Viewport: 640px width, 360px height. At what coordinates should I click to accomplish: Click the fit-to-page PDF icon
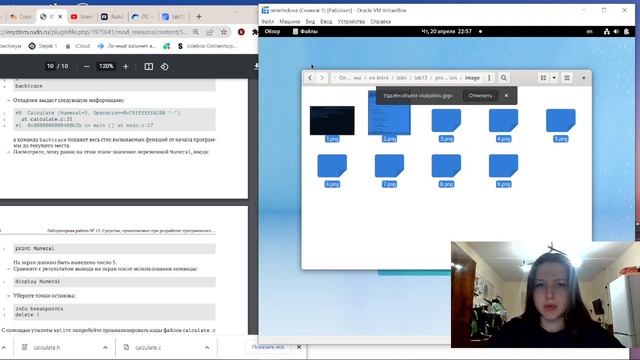pyautogui.click(x=149, y=67)
